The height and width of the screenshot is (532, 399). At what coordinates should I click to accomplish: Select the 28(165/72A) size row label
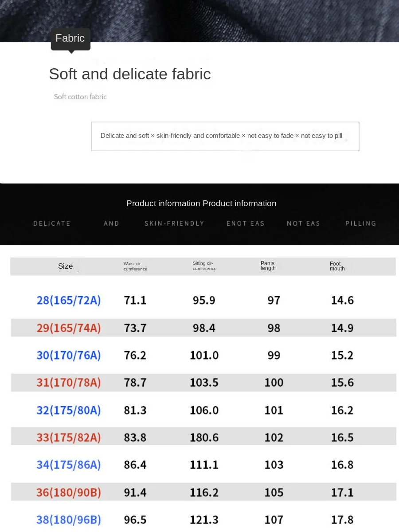click(x=69, y=301)
